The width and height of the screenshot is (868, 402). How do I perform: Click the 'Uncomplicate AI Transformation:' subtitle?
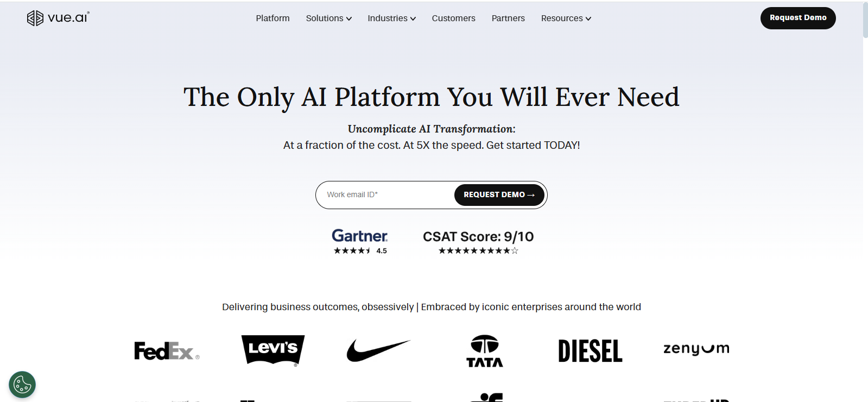(x=432, y=129)
